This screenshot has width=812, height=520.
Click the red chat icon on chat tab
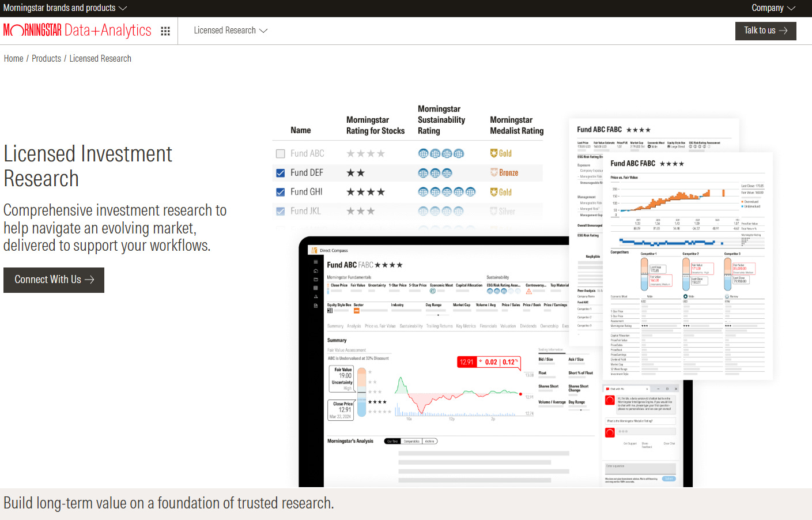(x=607, y=389)
